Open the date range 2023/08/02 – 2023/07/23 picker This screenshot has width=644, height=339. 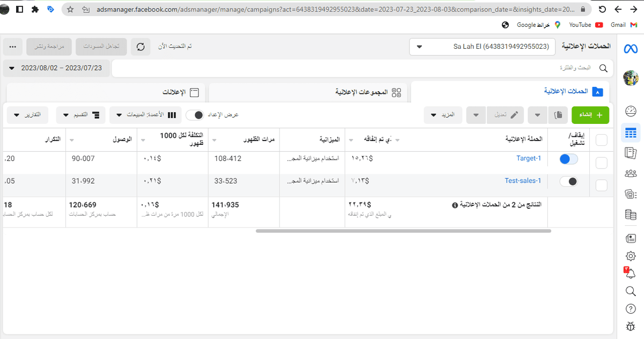pyautogui.click(x=56, y=68)
